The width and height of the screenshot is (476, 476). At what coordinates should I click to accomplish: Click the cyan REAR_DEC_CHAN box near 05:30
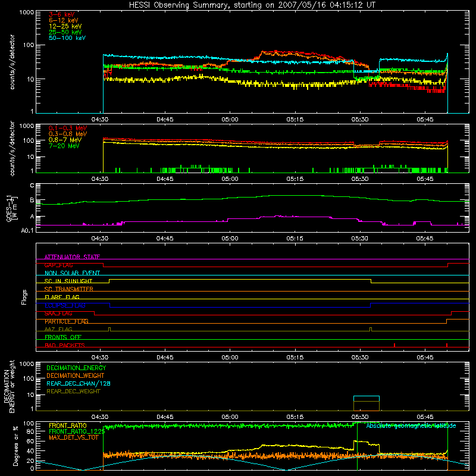[x=367, y=399]
